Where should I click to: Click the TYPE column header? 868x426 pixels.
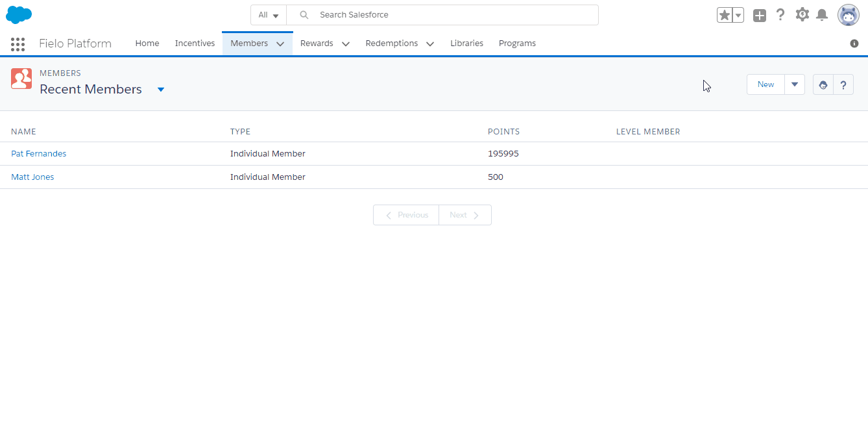tap(240, 132)
